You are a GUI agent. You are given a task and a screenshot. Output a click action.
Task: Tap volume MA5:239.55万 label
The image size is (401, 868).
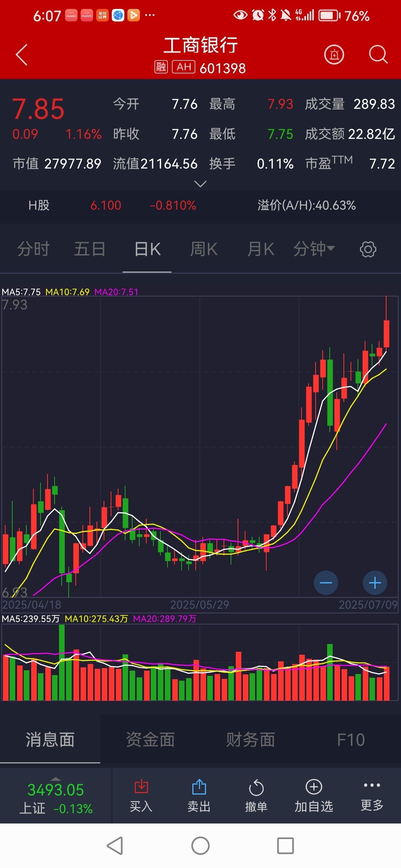point(31,619)
